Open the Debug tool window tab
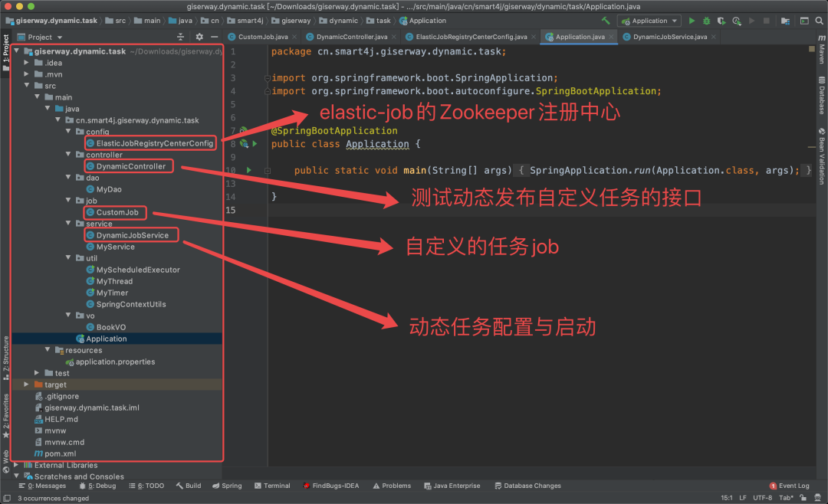The width and height of the screenshot is (828, 504). coord(97,486)
